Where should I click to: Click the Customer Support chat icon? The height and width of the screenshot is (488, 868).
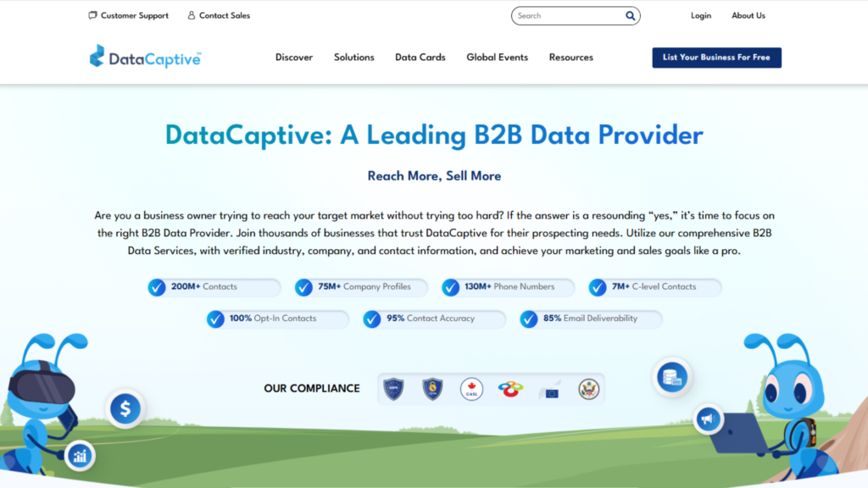pyautogui.click(x=92, y=15)
